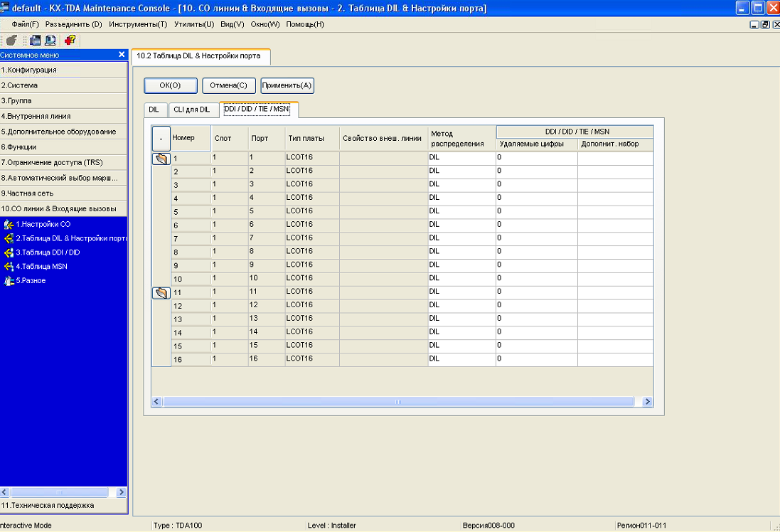Viewport: 780px width, 532px height.
Task: Click LCOT16 cell in row 7
Action: pos(312,238)
